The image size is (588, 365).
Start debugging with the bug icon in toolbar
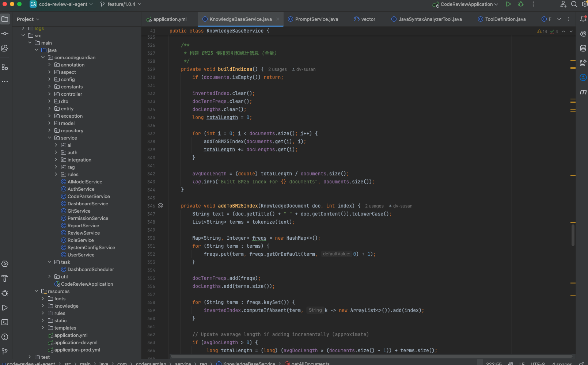click(521, 4)
